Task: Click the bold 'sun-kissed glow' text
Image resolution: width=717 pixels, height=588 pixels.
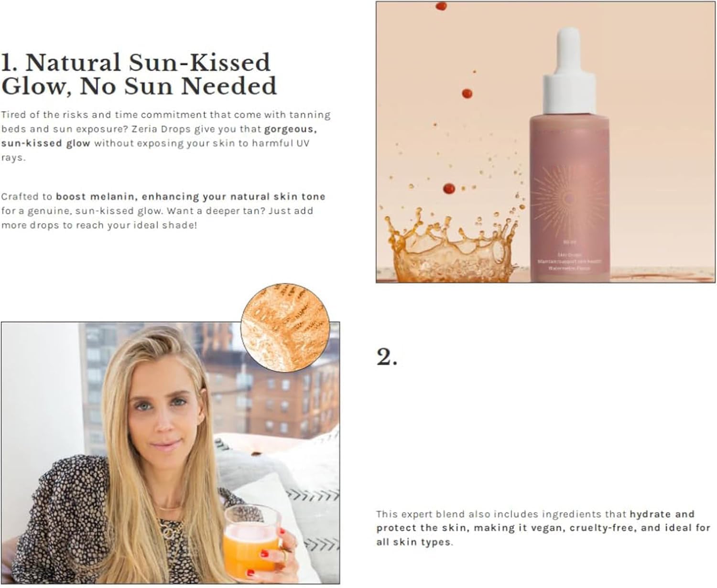Action: pyautogui.click(x=45, y=143)
